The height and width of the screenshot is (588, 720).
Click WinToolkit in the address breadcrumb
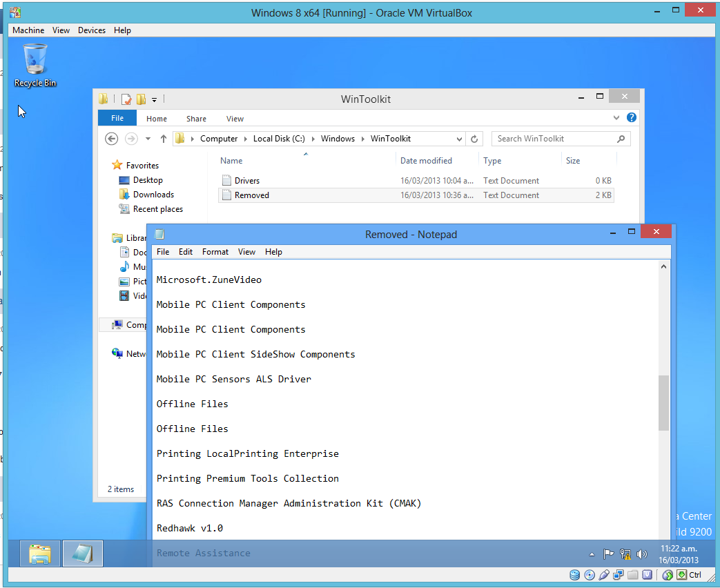click(x=390, y=139)
